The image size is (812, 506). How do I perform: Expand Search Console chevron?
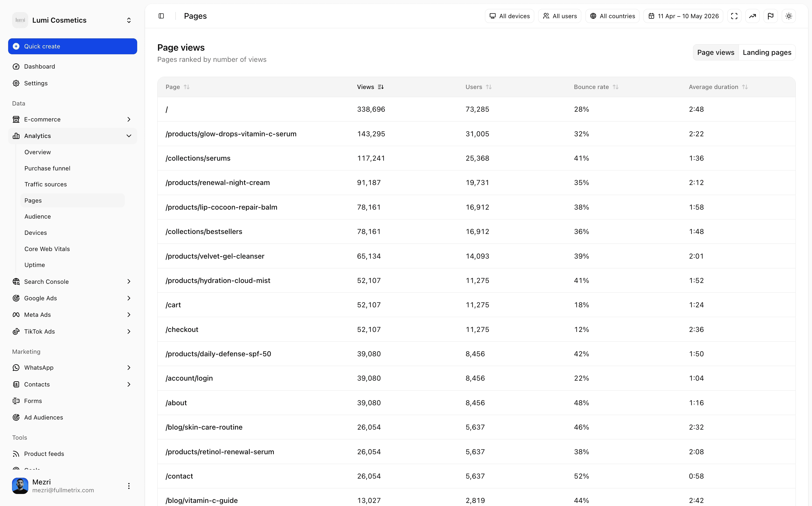click(129, 282)
